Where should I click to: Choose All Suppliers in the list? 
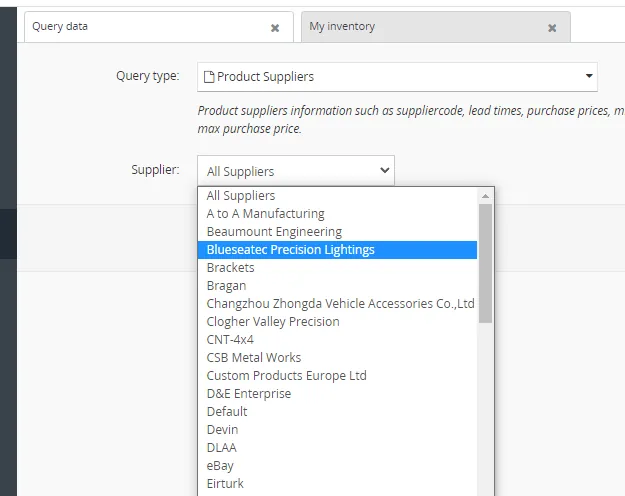pyautogui.click(x=337, y=196)
